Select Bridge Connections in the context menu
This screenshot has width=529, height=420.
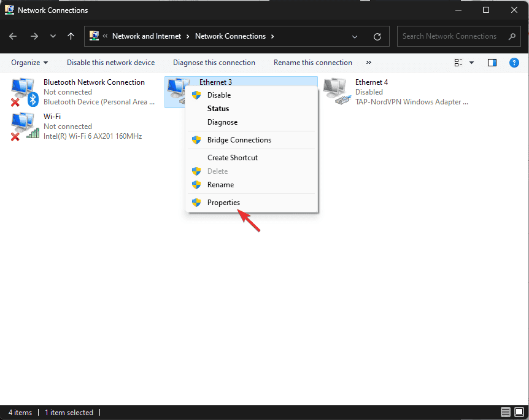(x=240, y=140)
